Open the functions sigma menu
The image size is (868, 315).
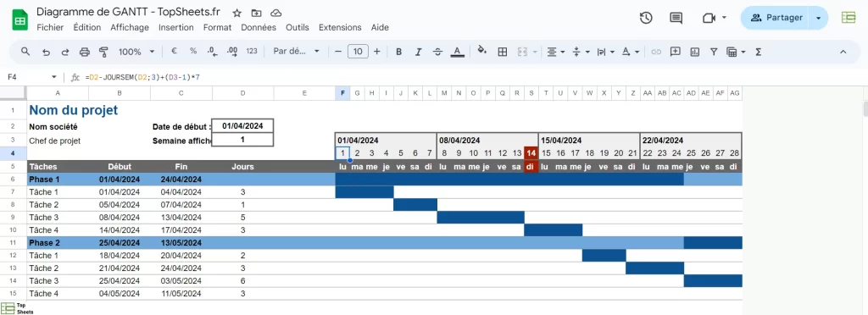point(758,52)
